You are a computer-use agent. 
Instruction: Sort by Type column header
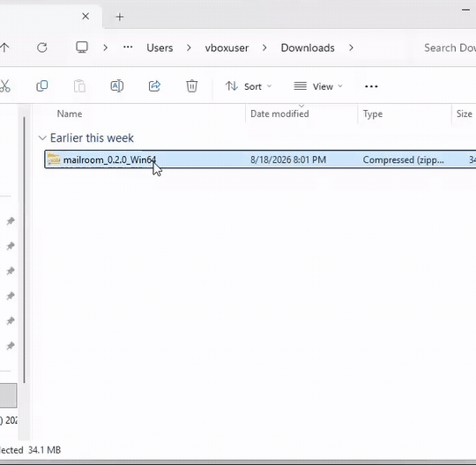(373, 114)
